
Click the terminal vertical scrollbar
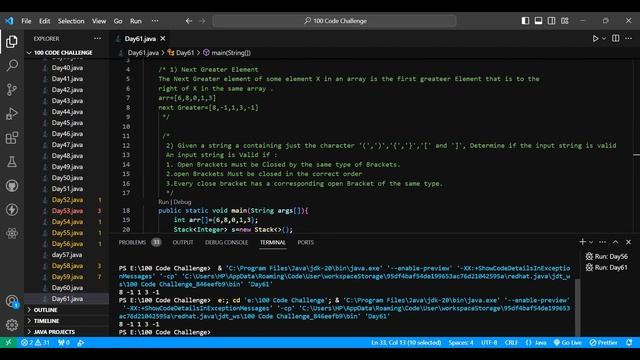[577, 306]
